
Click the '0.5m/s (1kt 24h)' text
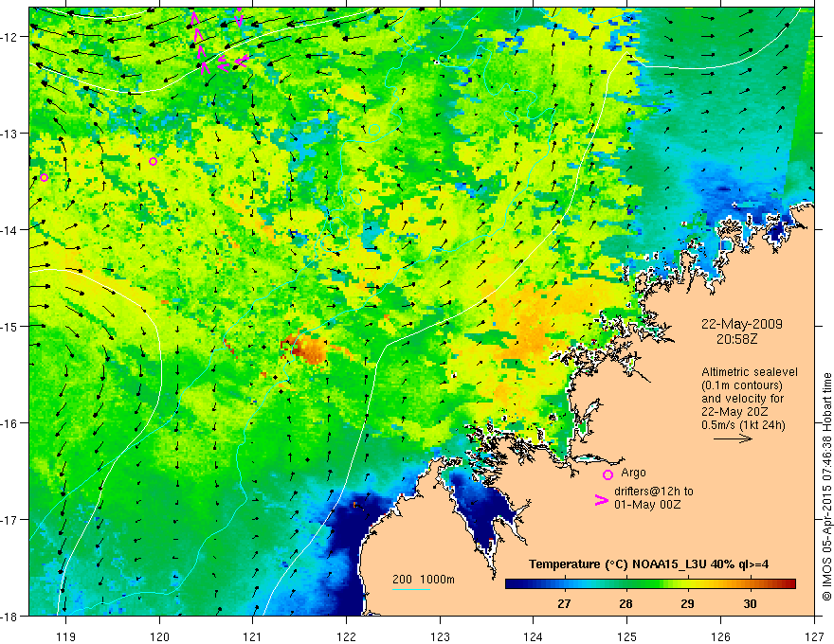[744, 425]
